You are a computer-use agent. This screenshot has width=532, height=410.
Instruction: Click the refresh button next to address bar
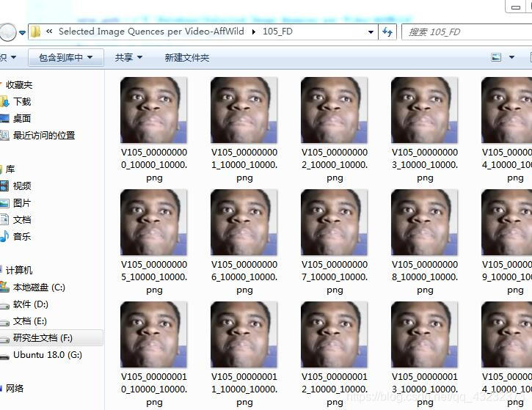click(x=387, y=32)
